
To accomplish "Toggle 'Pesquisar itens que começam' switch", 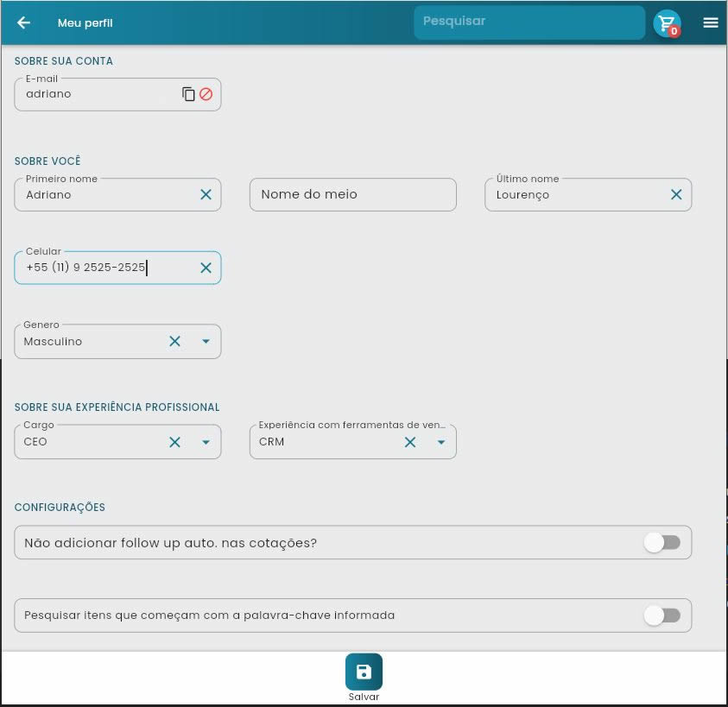I will click(x=662, y=615).
